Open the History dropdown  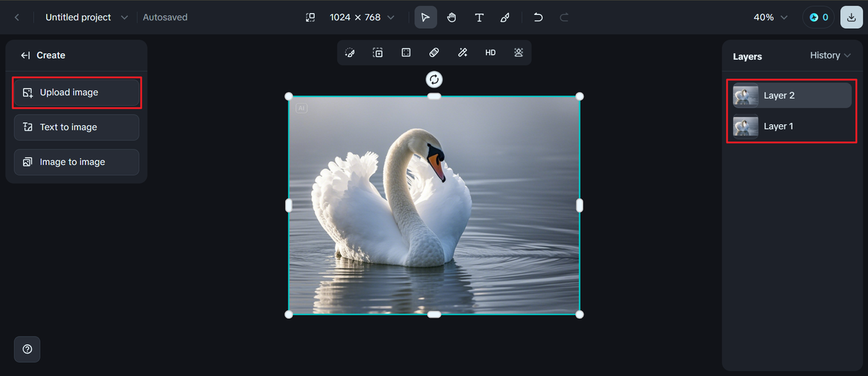[x=831, y=56]
